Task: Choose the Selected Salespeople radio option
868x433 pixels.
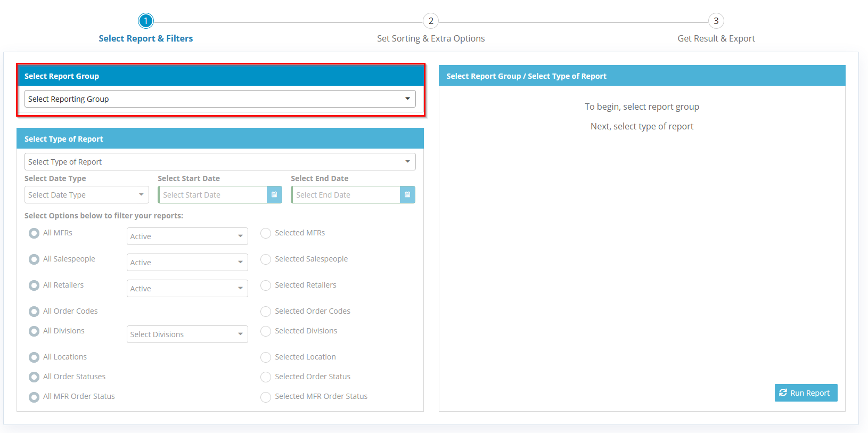Action: [x=266, y=259]
